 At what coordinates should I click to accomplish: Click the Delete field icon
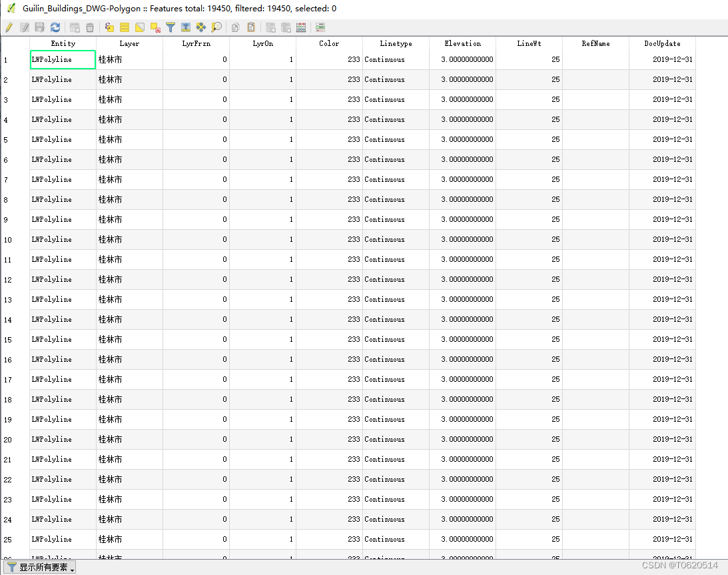(x=286, y=27)
